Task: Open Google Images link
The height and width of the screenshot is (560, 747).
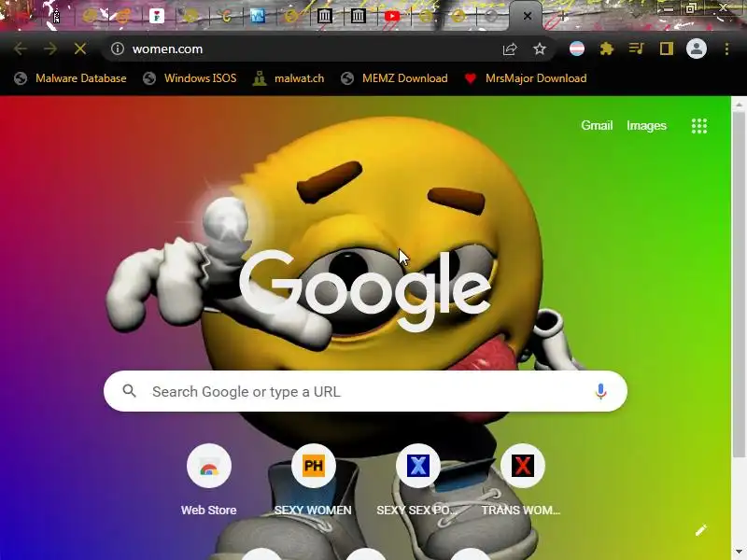Action: (x=646, y=125)
